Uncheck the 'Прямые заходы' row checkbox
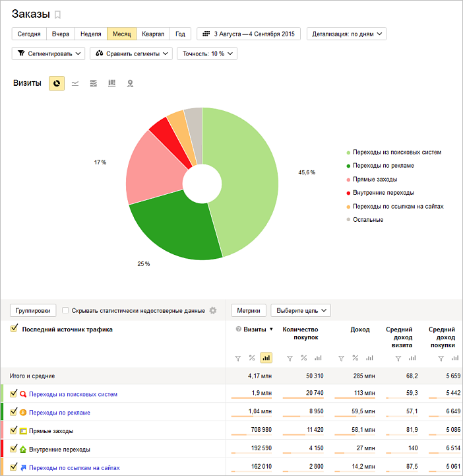 coord(14,430)
